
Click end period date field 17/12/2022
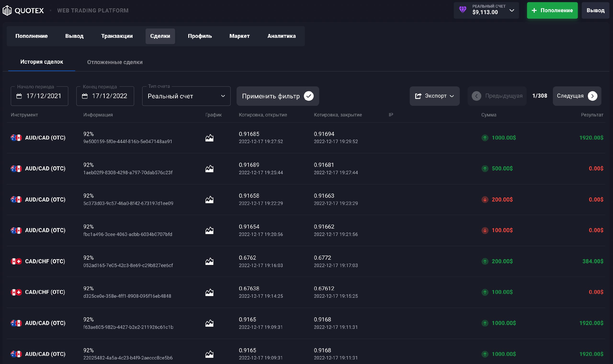(105, 96)
